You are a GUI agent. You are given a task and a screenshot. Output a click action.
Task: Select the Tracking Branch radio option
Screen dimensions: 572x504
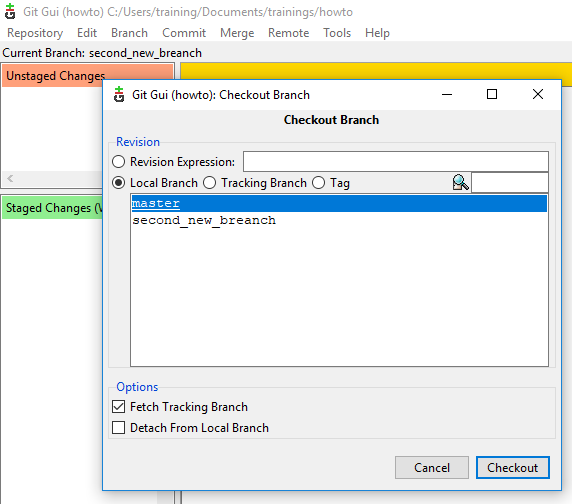coord(210,183)
